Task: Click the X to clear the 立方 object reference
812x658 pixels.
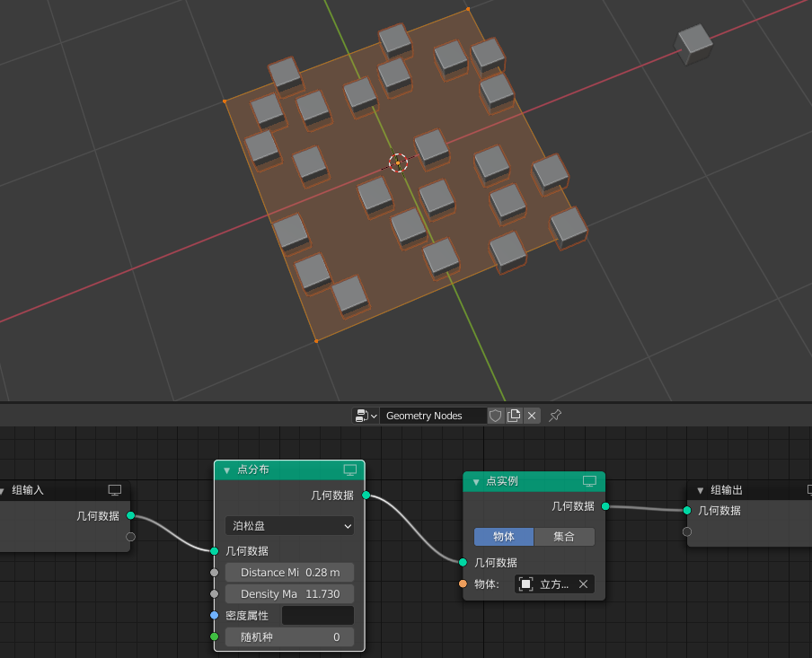Action: (583, 583)
